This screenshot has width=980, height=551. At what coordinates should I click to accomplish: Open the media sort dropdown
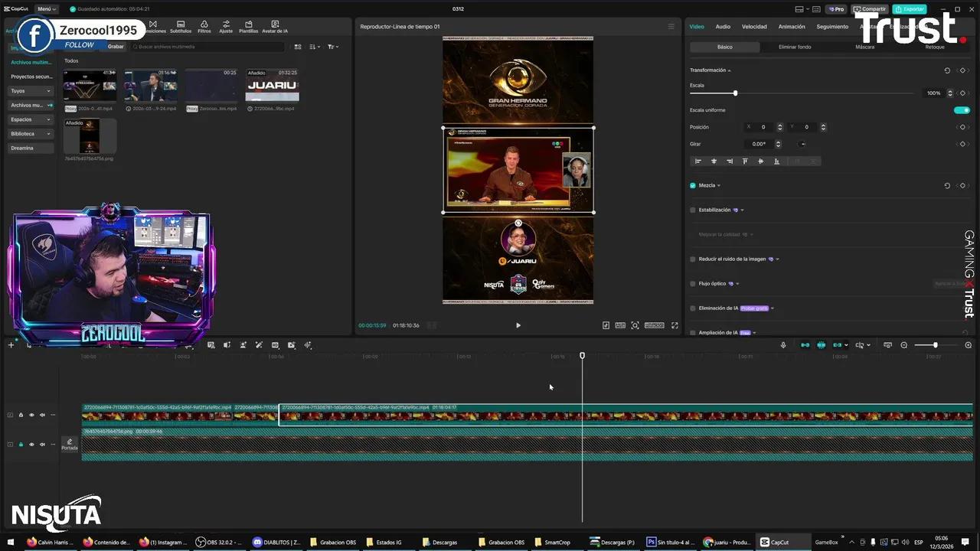click(x=315, y=47)
